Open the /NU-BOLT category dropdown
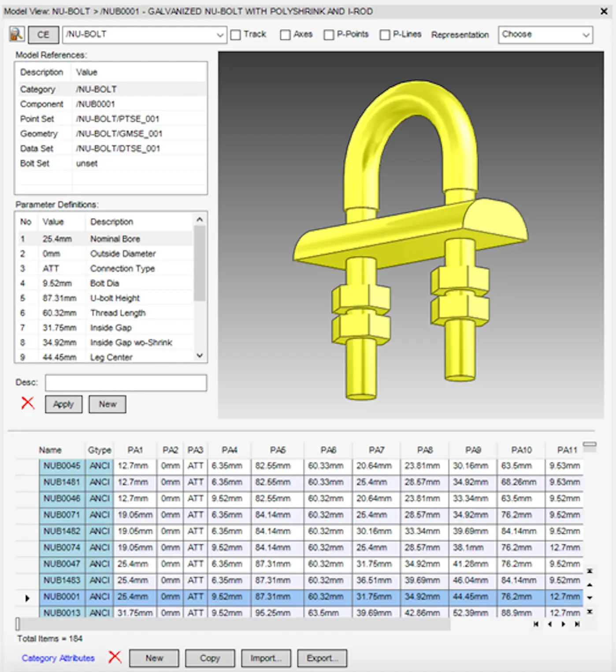Viewport: 616px width, 672px height. [x=219, y=34]
